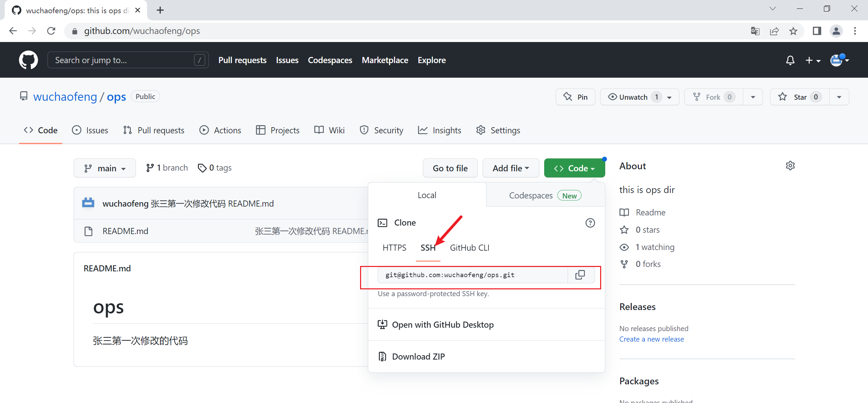Open the plus create-new dropdown
868x403 pixels.
coord(813,60)
